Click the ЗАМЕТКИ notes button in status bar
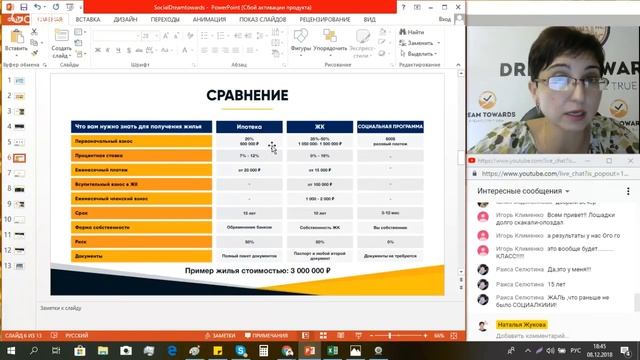640x360 pixels. (x=220, y=335)
